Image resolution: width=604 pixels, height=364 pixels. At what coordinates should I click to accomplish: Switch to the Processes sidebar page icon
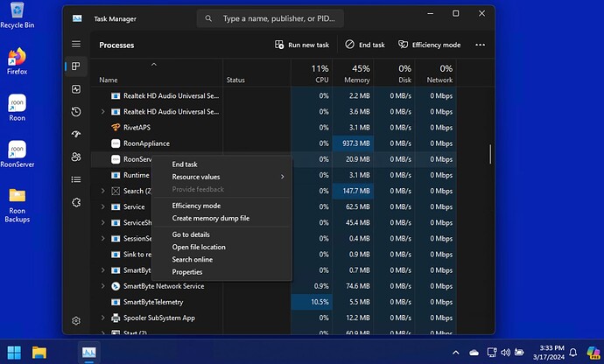click(76, 66)
